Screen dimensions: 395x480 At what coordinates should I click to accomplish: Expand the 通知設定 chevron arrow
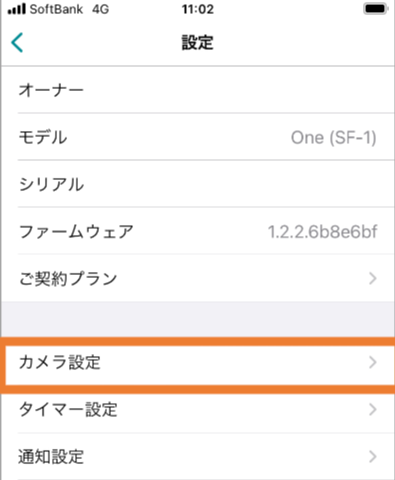(x=373, y=456)
